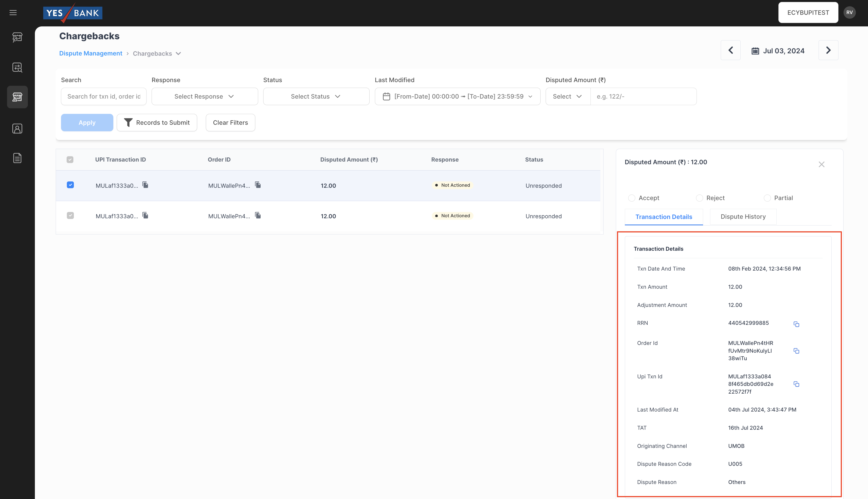Open the hamburger menu icon
The image size is (868, 499).
click(x=13, y=13)
